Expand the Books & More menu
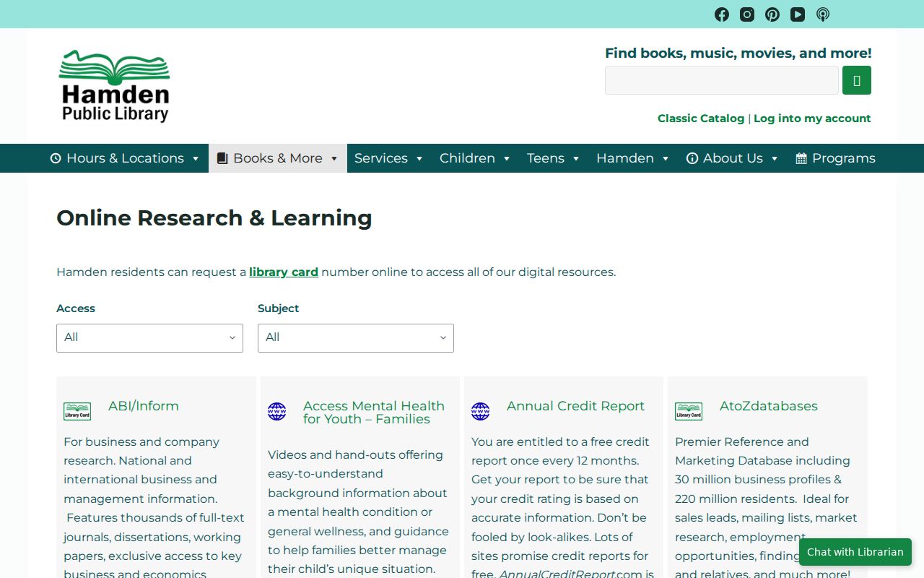 (x=278, y=158)
